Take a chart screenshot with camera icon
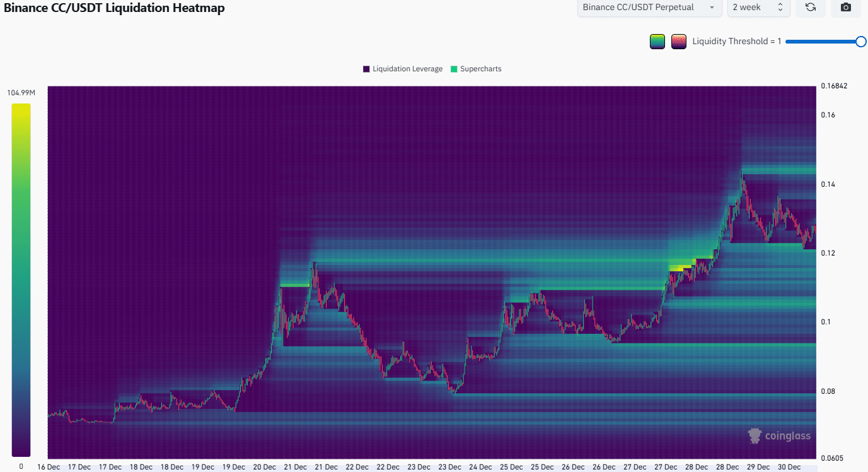This screenshot has height=472, width=868. click(x=846, y=8)
